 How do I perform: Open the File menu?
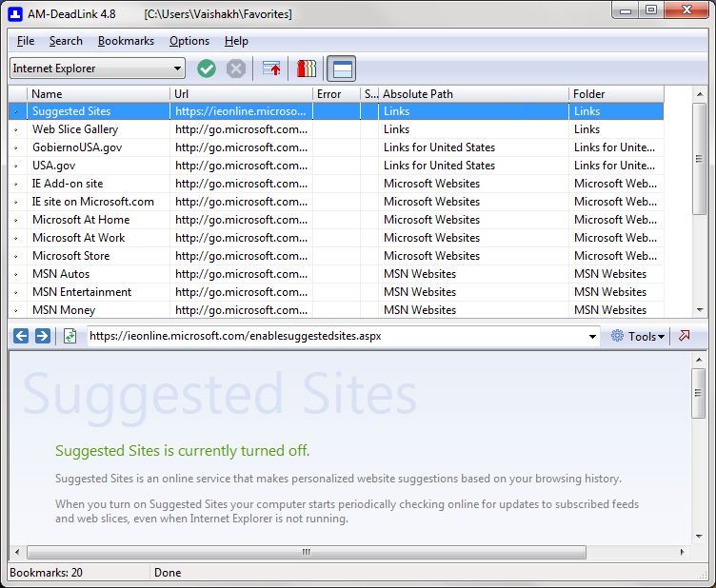click(x=26, y=41)
